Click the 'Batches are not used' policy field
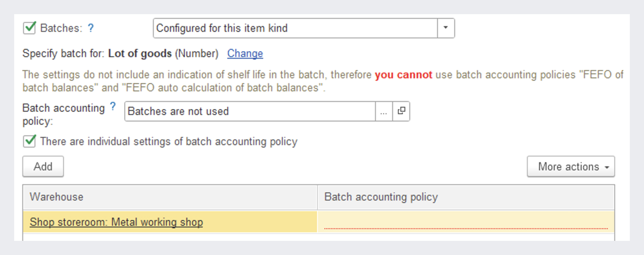This screenshot has width=644, height=255. (x=250, y=111)
